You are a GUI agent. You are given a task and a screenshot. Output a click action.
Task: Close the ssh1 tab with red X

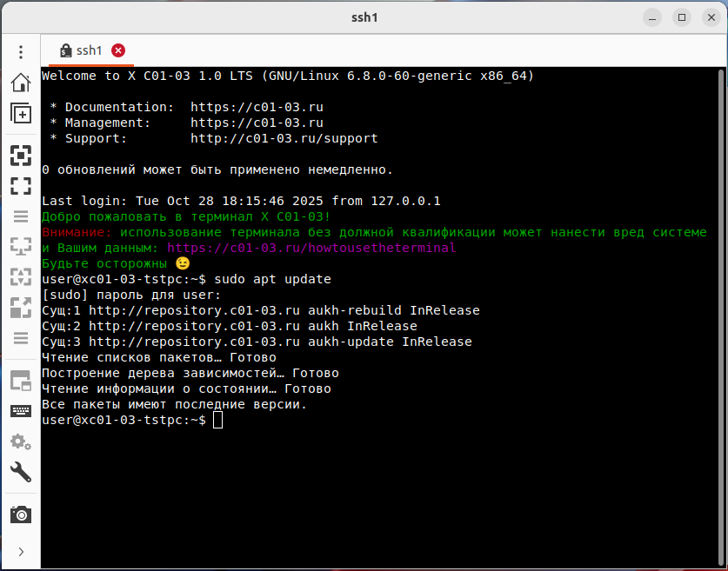pyautogui.click(x=118, y=50)
